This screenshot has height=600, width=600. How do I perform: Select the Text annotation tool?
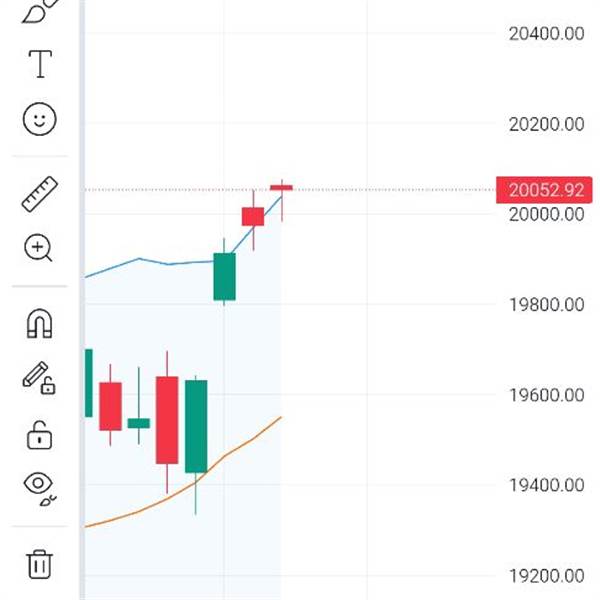pyautogui.click(x=40, y=64)
